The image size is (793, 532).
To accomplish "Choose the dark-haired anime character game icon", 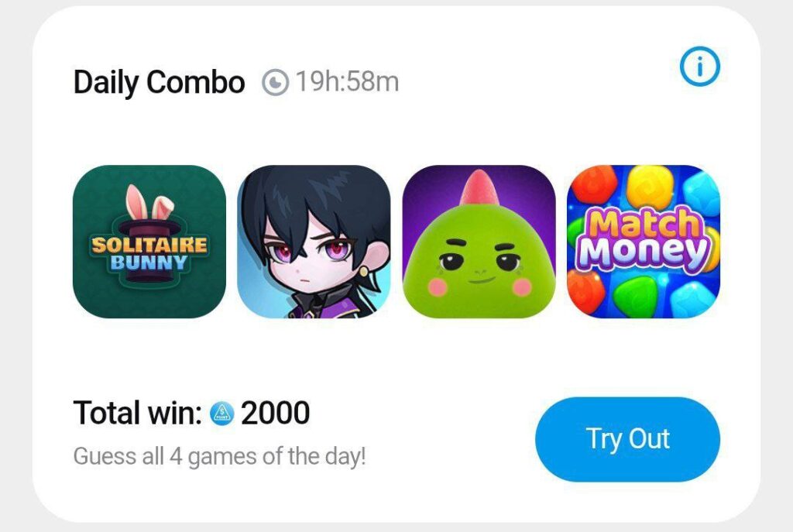I will tap(314, 242).
